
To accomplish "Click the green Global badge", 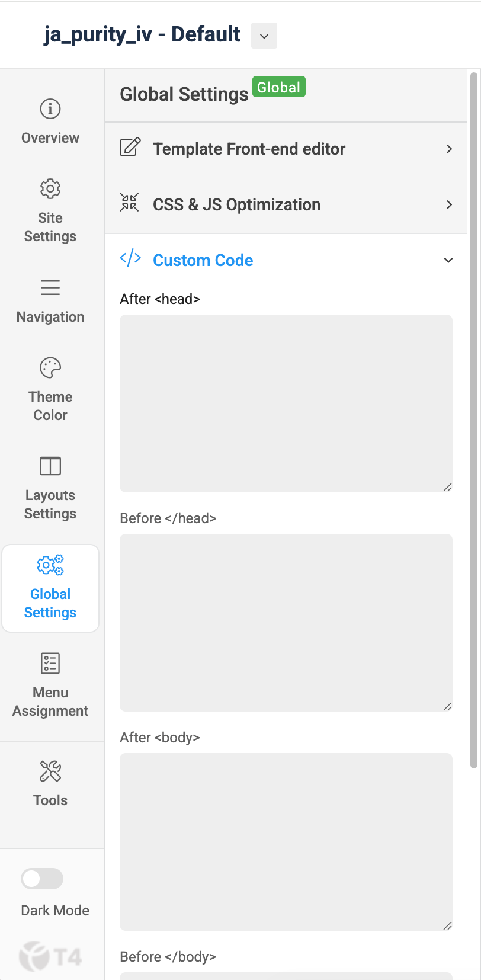I will [278, 87].
